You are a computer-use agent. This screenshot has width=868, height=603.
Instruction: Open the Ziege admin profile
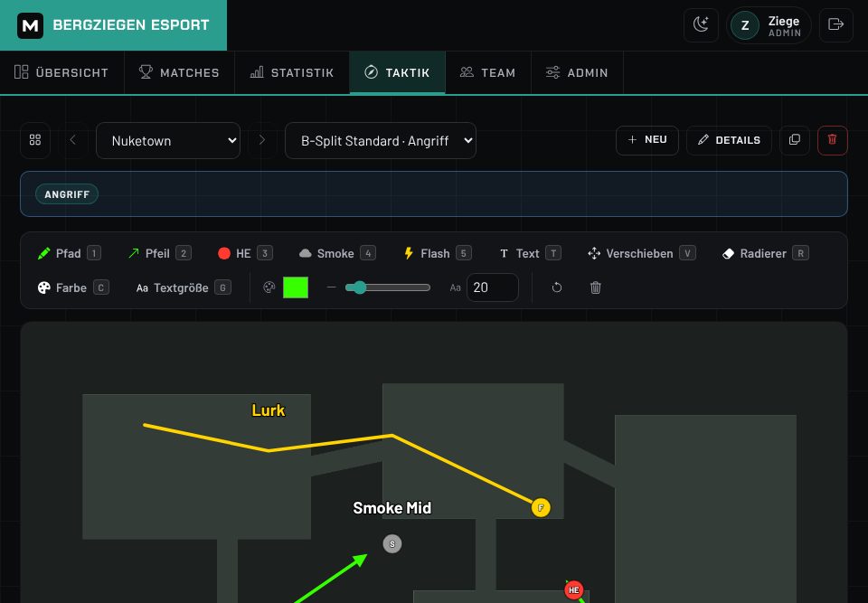[769, 25]
